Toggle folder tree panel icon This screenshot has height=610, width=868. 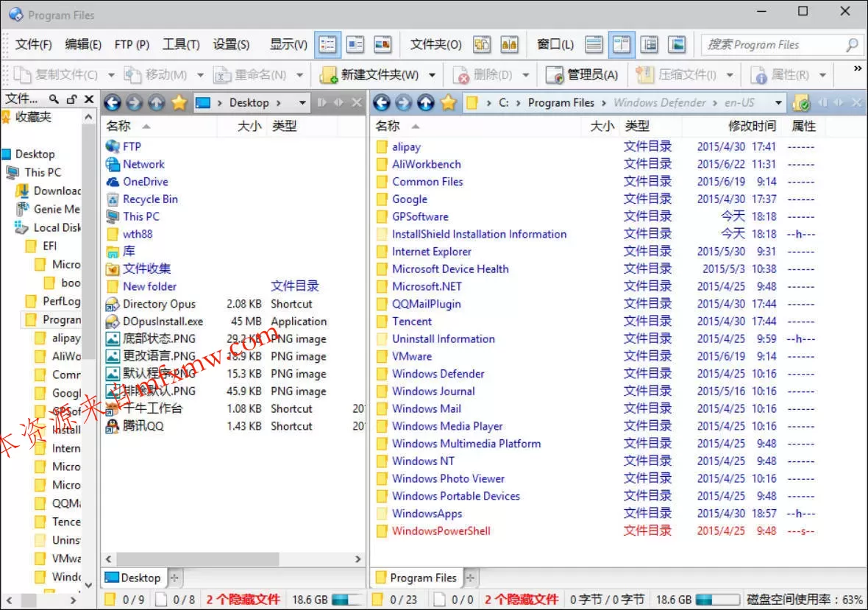coord(650,44)
